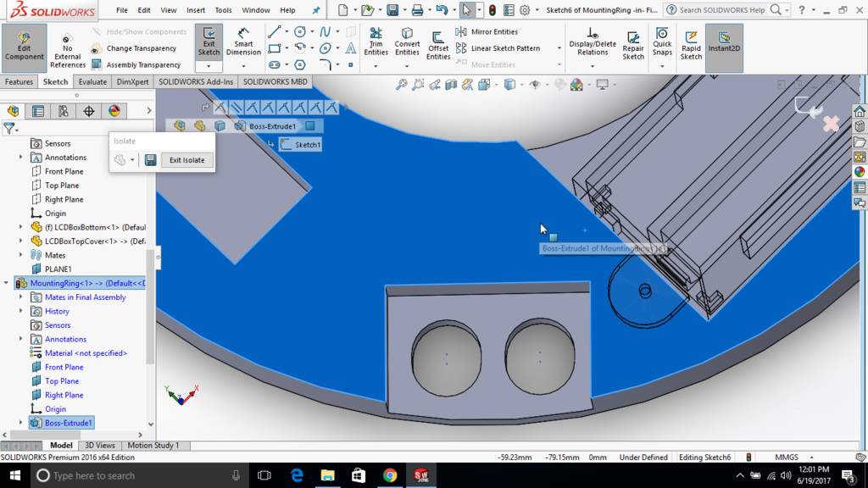Image resolution: width=868 pixels, height=488 pixels.
Task: Open Google Chrome from taskbar
Action: coord(390,475)
